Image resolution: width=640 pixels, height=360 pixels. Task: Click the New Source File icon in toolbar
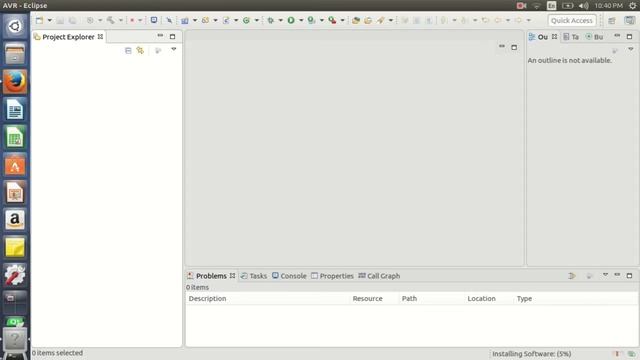click(226, 20)
